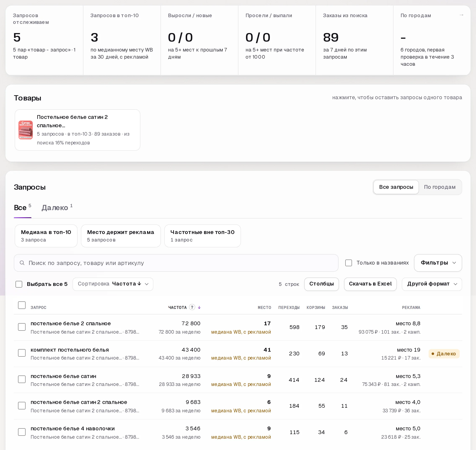Apply the Медиана в топ-10 filter chip
476x450 pixels.
pyautogui.click(x=46, y=236)
